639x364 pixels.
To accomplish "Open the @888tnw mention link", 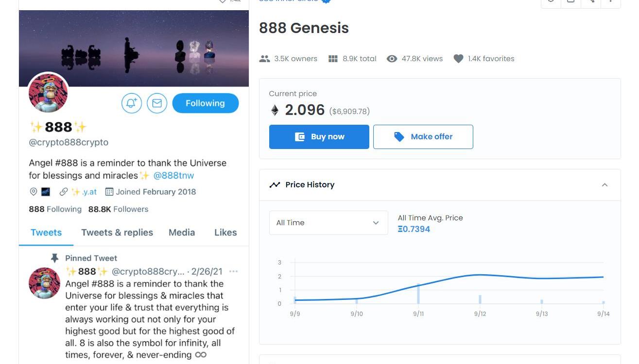I will [174, 176].
